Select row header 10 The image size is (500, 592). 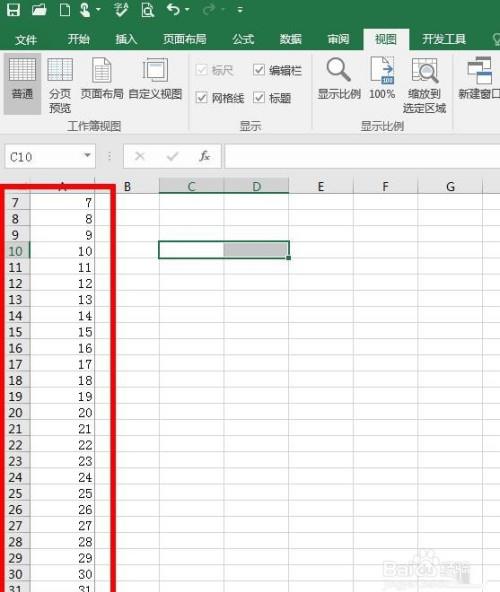(15, 251)
